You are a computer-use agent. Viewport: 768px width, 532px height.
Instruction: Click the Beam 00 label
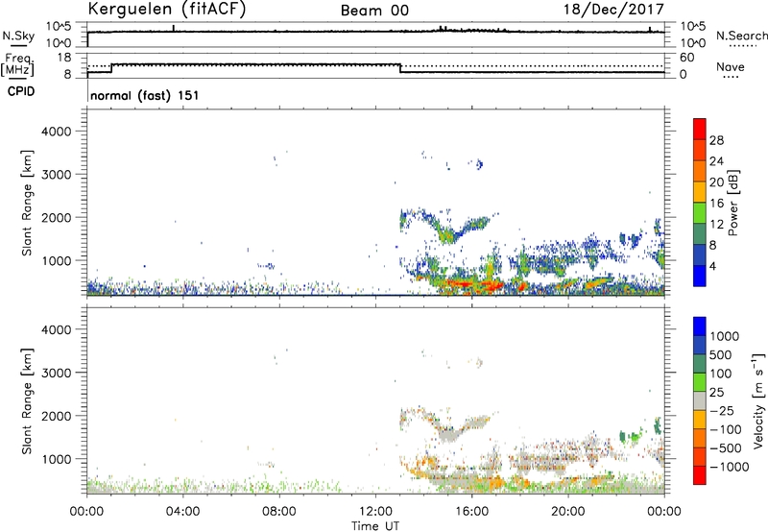(374, 11)
